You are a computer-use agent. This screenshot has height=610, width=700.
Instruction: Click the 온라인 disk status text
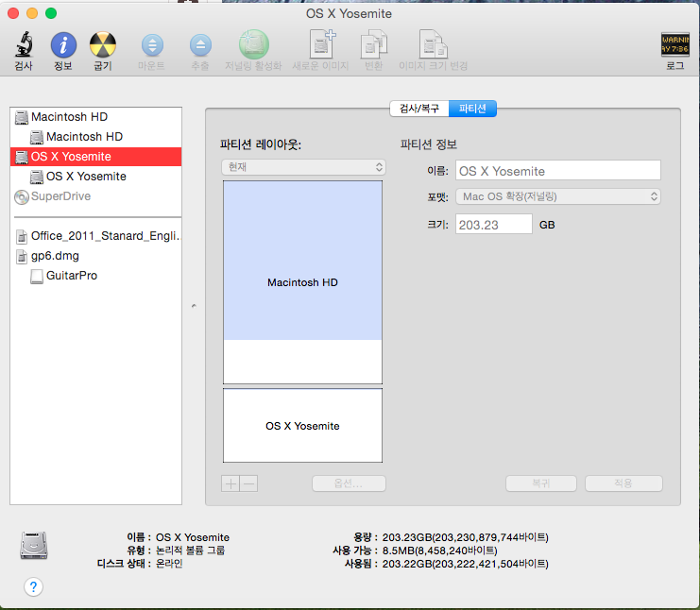point(169,564)
